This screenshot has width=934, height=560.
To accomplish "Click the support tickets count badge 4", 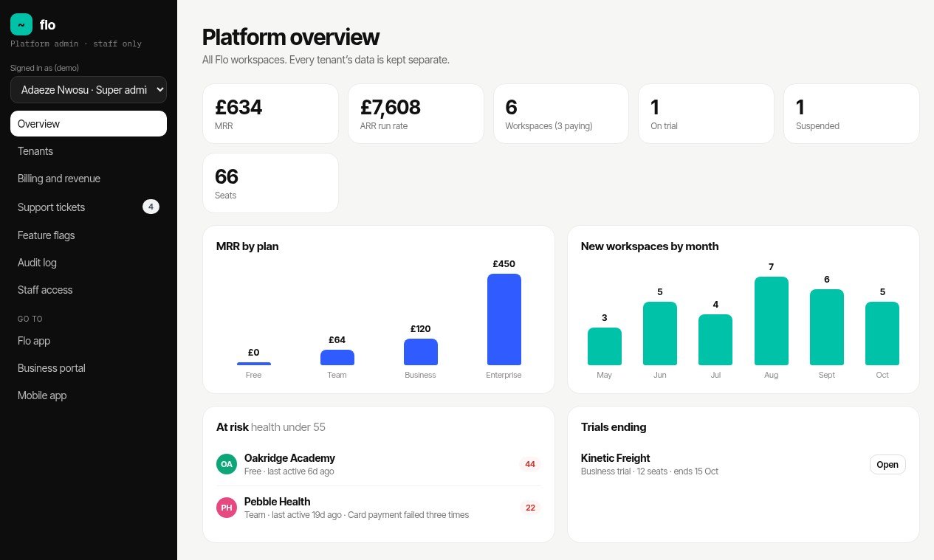I will [x=151, y=207].
